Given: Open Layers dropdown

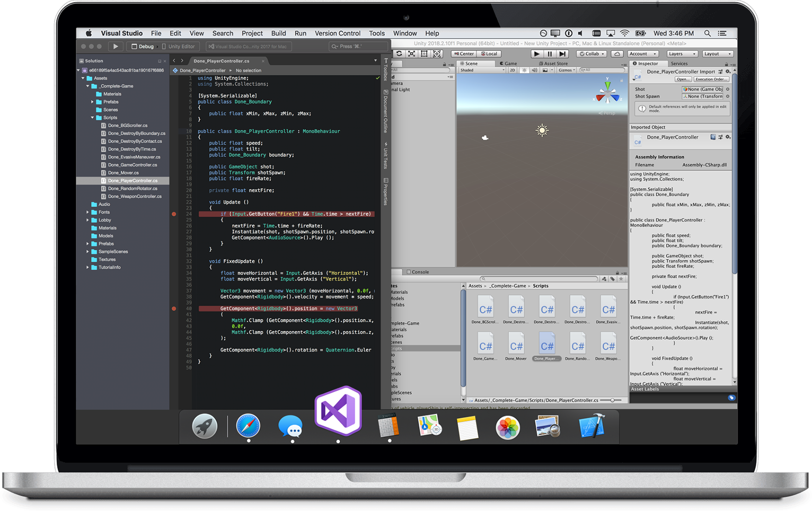Looking at the screenshot, I should point(682,54).
